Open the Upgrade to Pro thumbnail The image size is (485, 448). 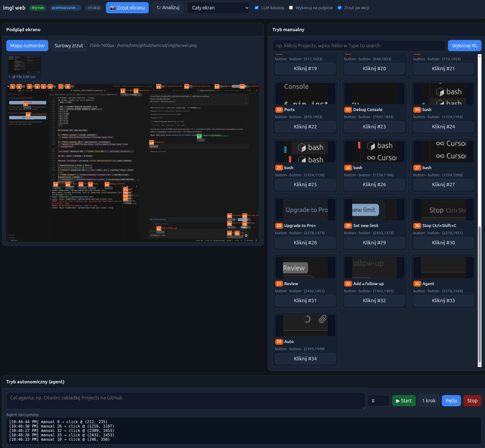point(305,210)
